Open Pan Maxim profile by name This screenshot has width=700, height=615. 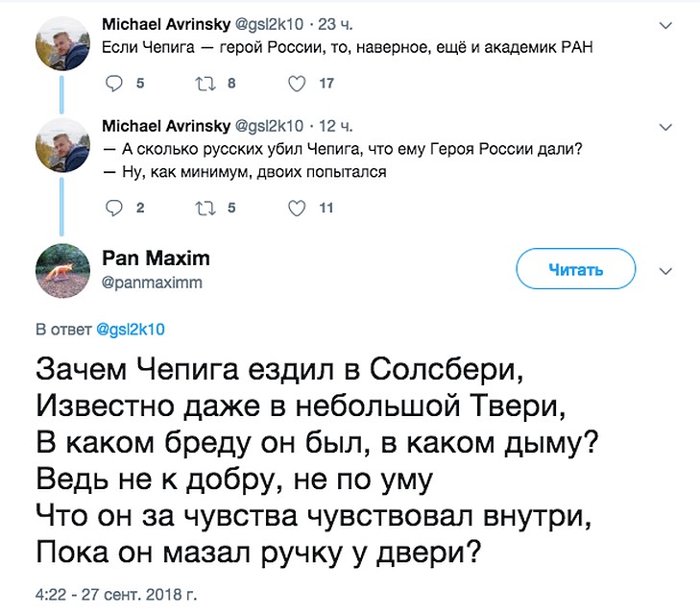[x=156, y=258]
